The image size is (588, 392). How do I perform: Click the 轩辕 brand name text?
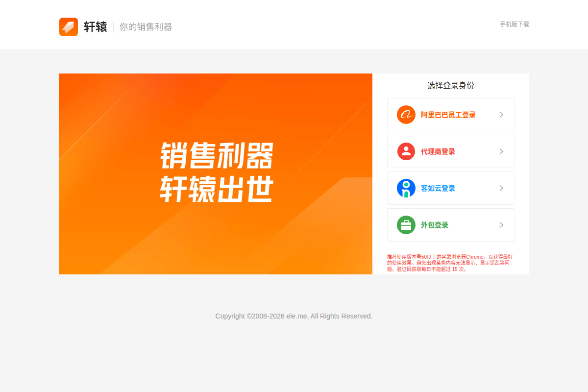96,27
